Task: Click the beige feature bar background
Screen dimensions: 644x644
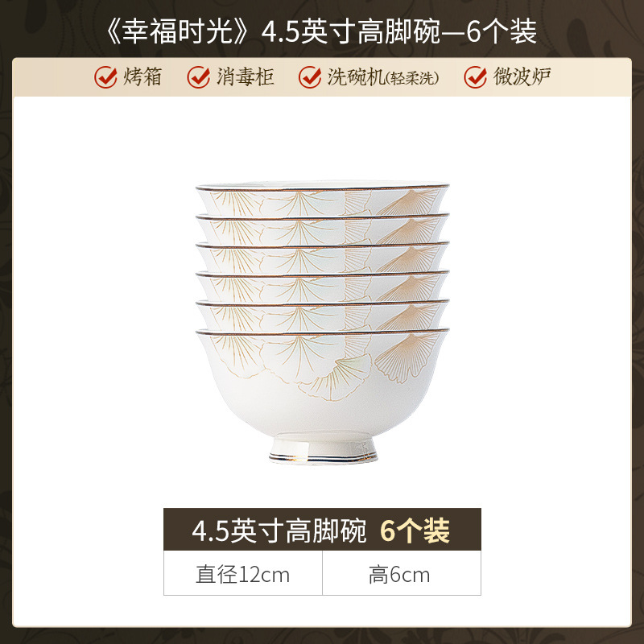Action: [x=322, y=77]
